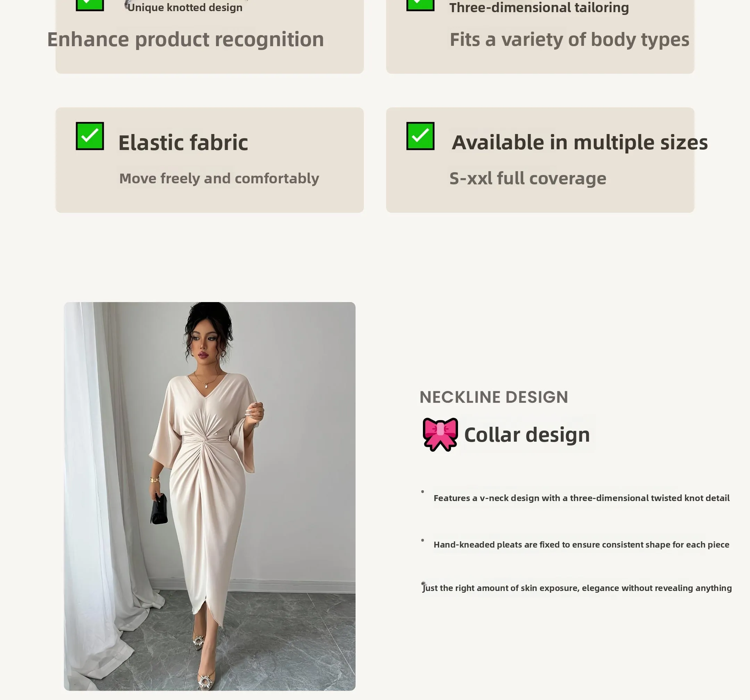Click the Fits a variety of body types text
The height and width of the screenshot is (700, 750).
coord(569,40)
